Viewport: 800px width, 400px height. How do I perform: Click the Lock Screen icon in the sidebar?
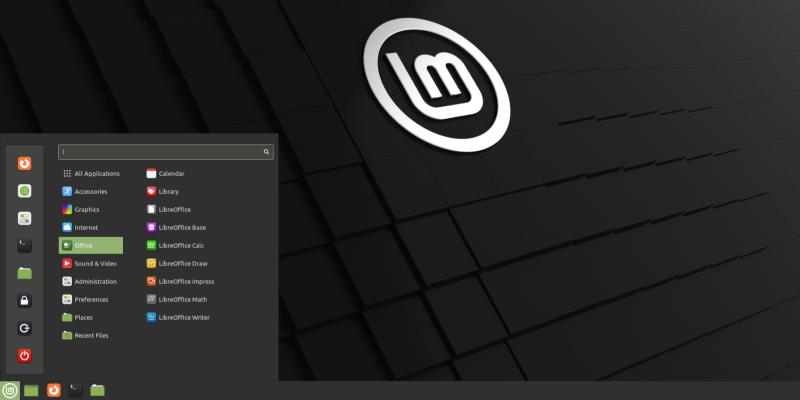point(25,300)
